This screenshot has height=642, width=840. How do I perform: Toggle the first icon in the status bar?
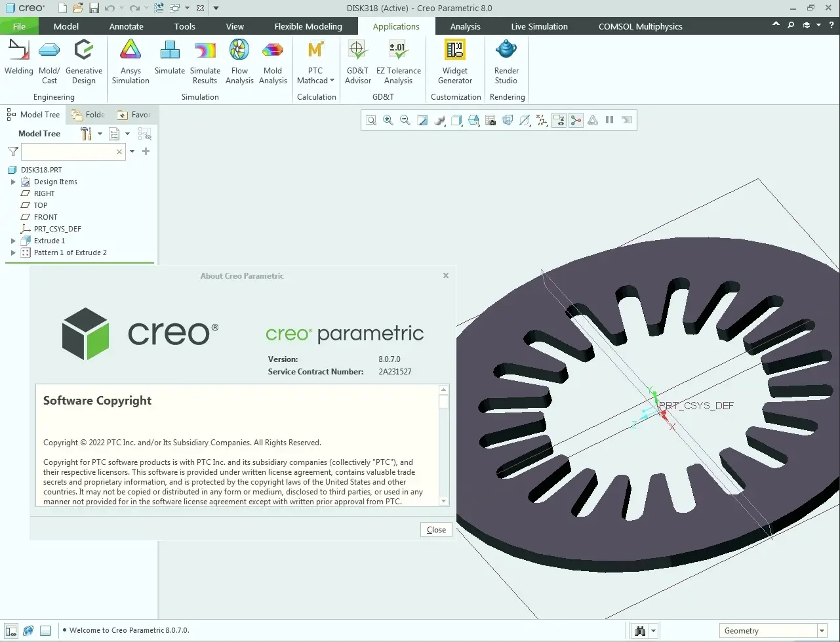[x=10, y=631]
